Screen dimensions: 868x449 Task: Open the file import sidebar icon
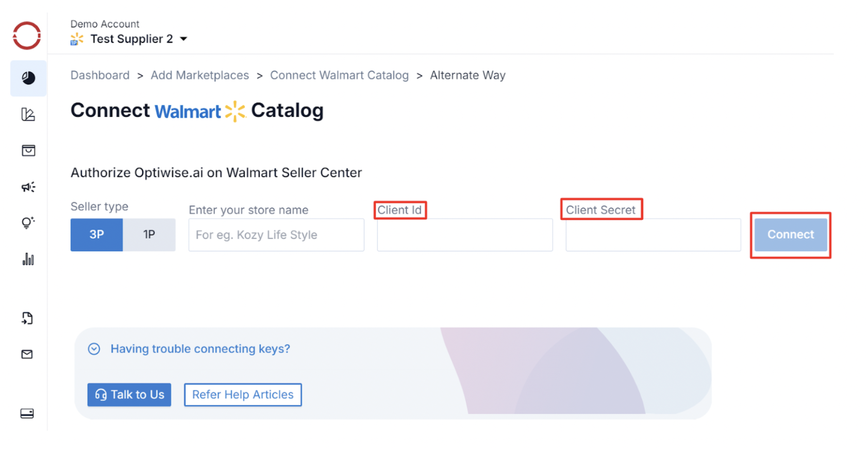[x=27, y=318]
